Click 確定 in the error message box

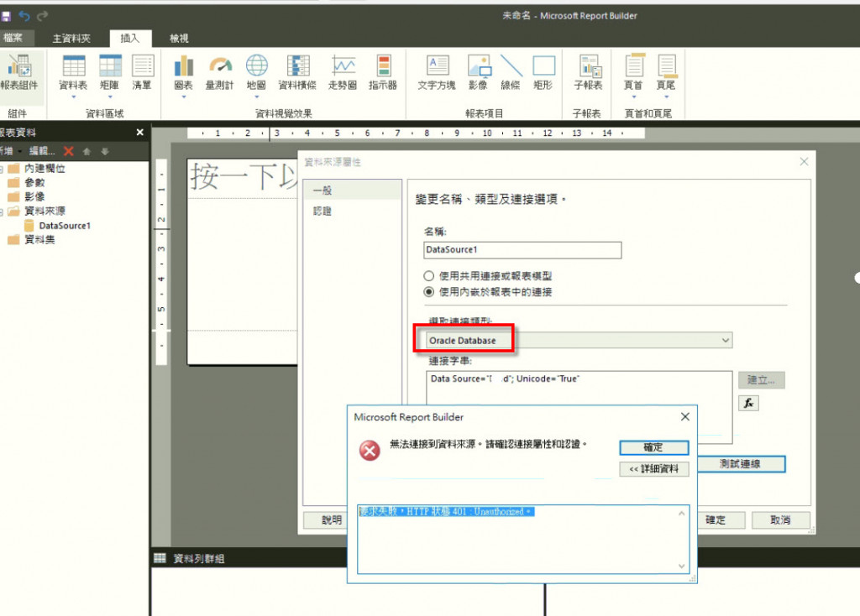pos(653,448)
